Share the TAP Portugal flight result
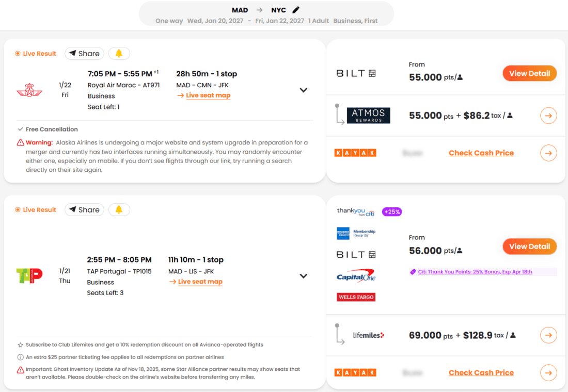Viewport: 568px width, 392px height. coord(84,210)
